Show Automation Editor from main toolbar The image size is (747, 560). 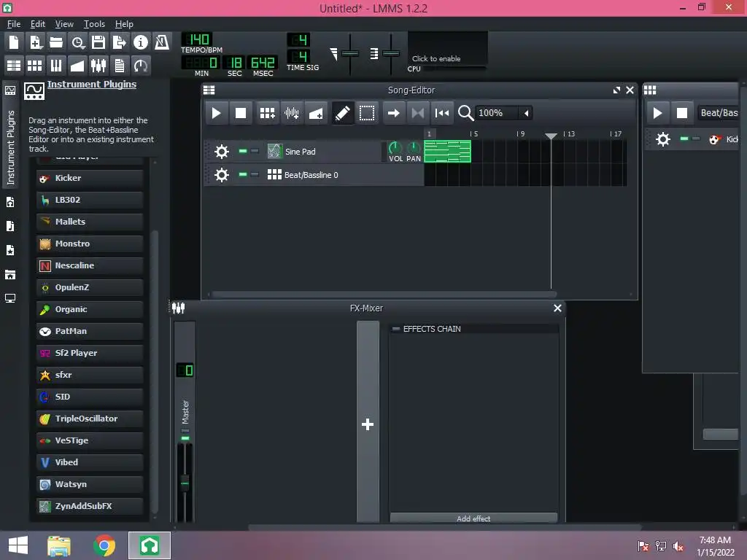77,65
